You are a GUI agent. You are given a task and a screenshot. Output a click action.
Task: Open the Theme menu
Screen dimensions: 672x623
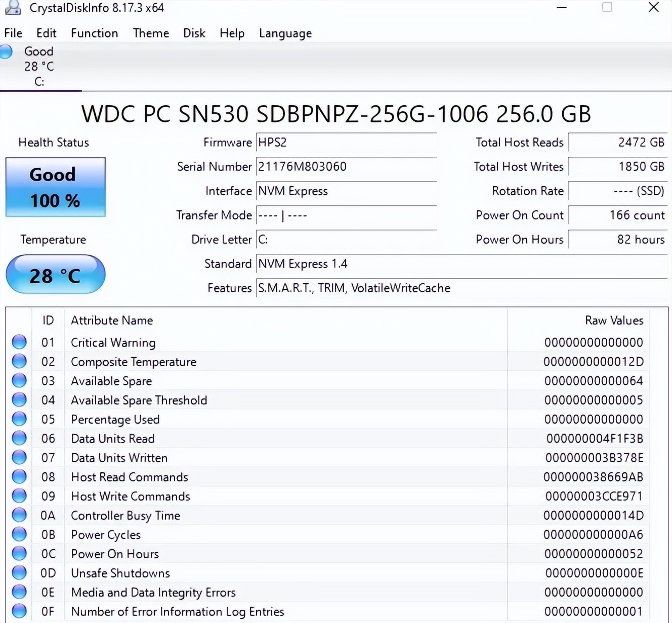[150, 33]
